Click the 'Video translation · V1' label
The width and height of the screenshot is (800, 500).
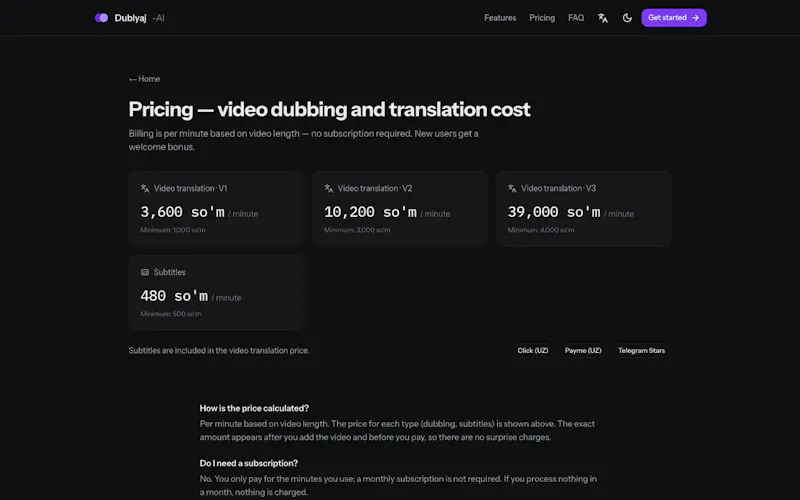pyautogui.click(x=190, y=188)
